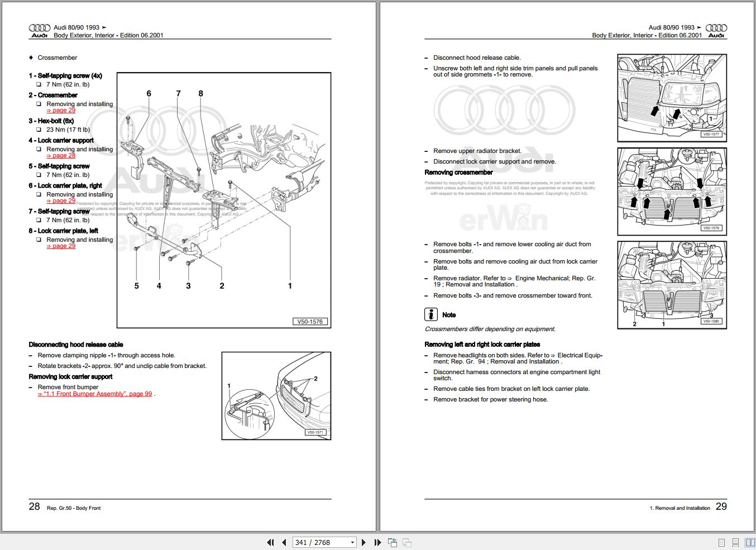Click the V50-1571 hood cable illustration

(276, 396)
